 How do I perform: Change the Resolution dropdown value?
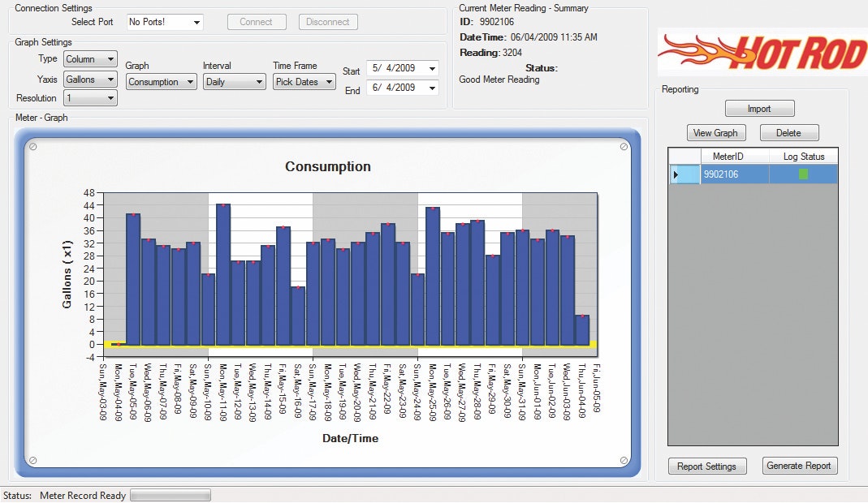pos(89,98)
